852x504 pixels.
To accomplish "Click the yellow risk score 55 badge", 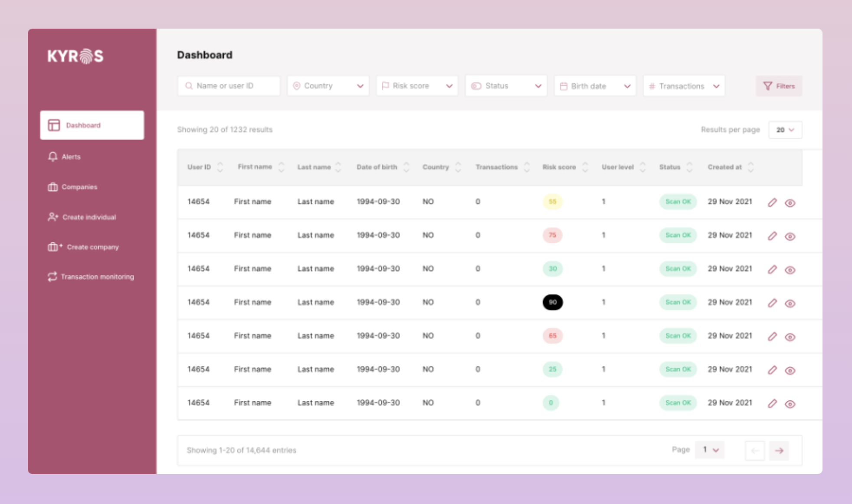I will click(x=552, y=202).
